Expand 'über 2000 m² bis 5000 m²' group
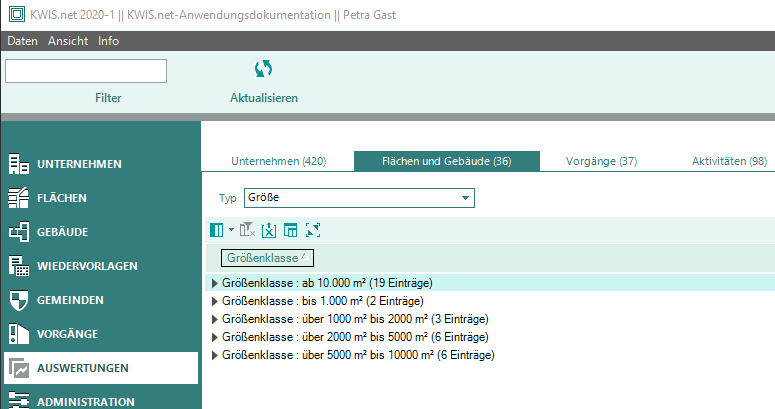 (x=214, y=337)
